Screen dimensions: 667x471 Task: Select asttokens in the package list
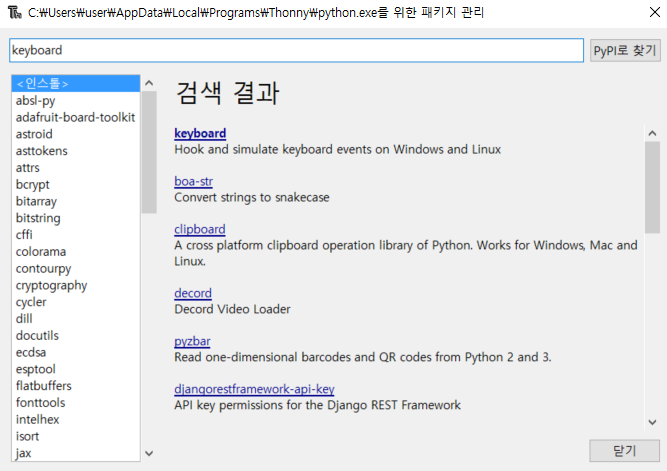pos(76,151)
